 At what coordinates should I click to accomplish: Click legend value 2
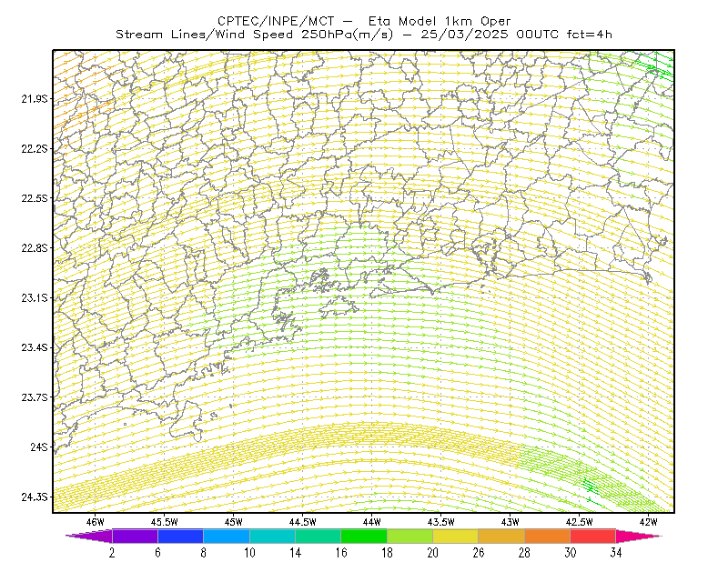112,553
